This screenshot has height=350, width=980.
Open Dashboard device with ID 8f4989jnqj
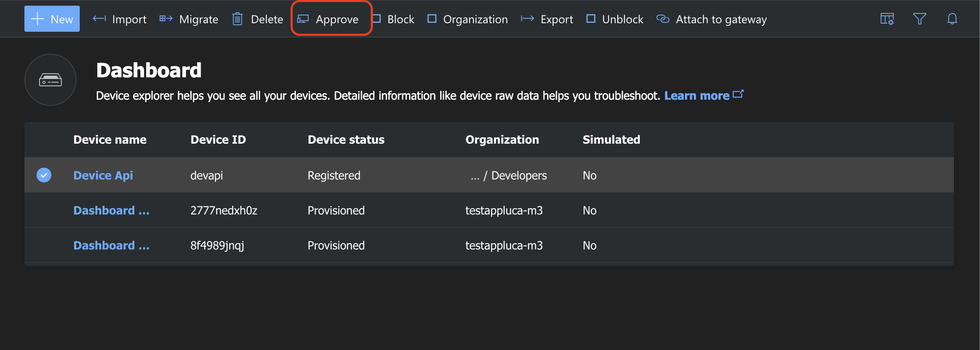point(111,245)
